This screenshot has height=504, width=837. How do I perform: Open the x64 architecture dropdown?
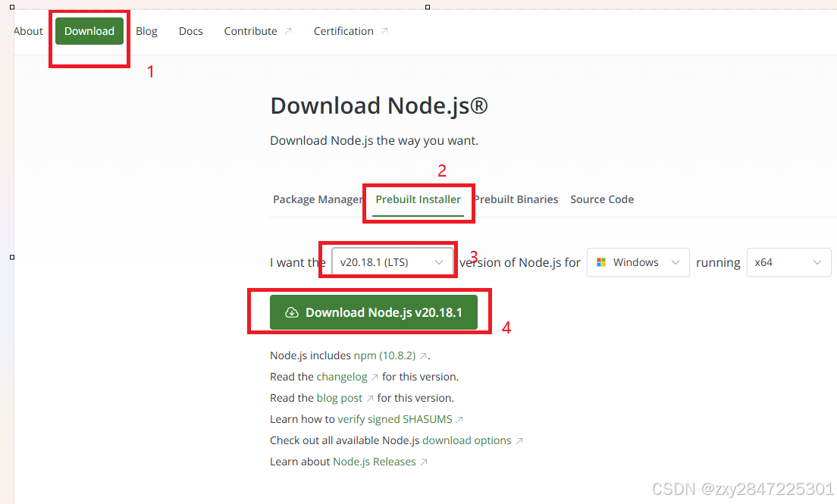click(x=788, y=262)
